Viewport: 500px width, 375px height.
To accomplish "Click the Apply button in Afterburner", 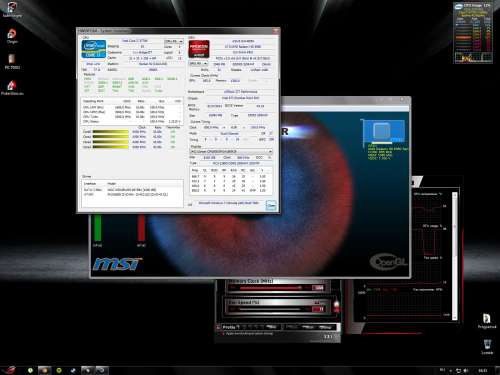I will 292,327.
